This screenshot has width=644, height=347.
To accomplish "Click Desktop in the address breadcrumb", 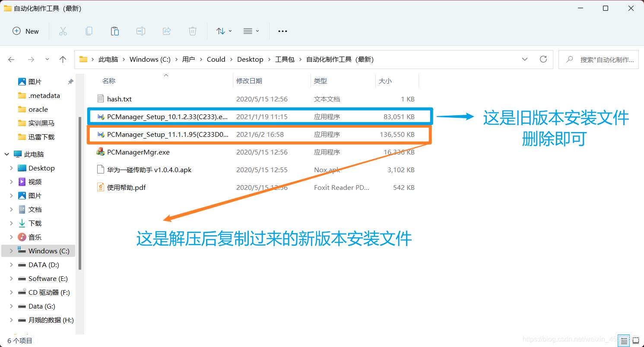I will pyautogui.click(x=250, y=60).
